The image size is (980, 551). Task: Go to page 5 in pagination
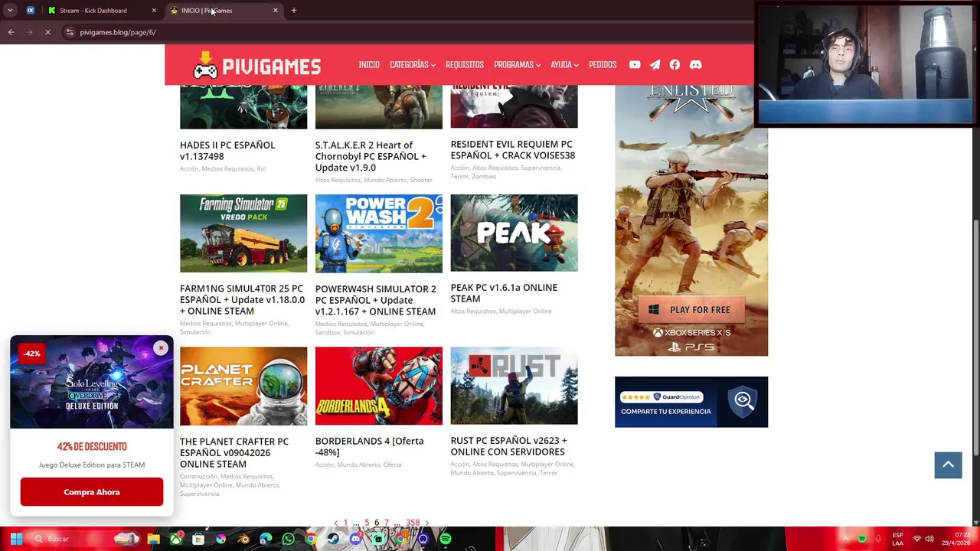pos(367,523)
